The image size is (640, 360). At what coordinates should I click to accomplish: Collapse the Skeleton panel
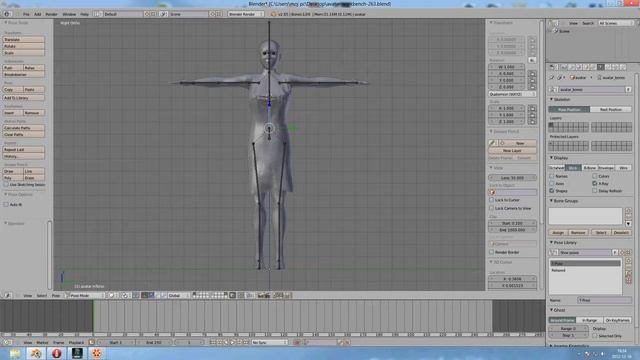[x=551, y=100]
